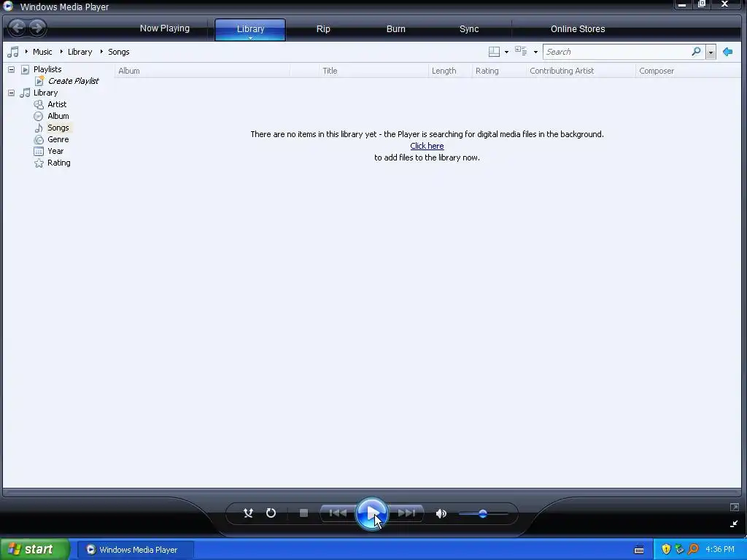The width and height of the screenshot is (747, 560).
Task: Open the Windows Start menu
Action: point(34,550)
